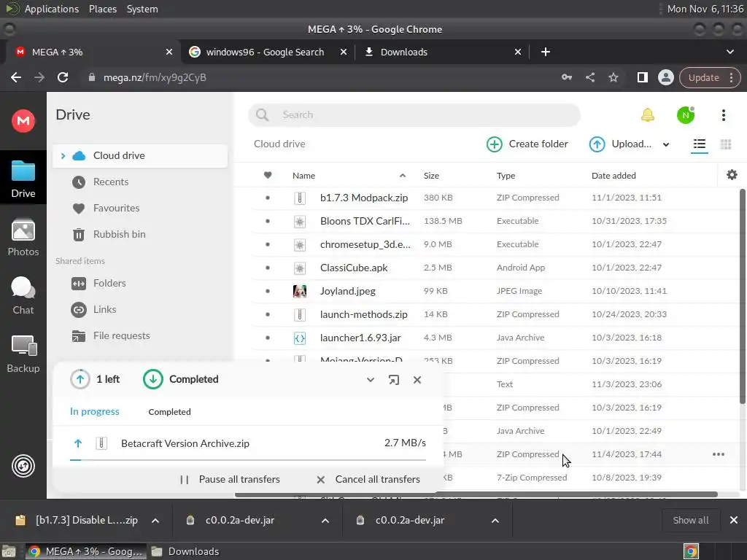747x560 pixels.
Task: Reload the MEGA page
Action: tap(63, 77)
